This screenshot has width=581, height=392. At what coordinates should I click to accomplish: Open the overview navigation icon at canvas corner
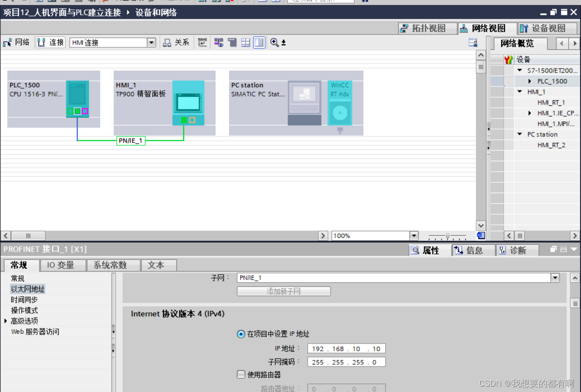point(481,236)
